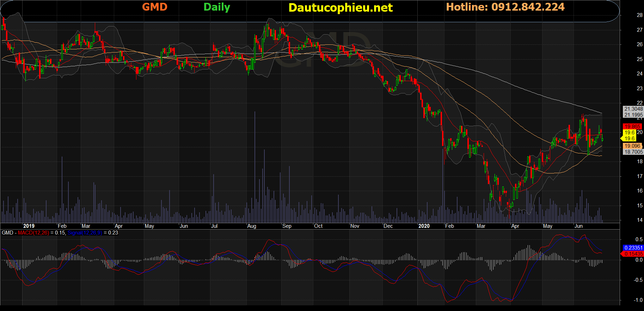Select the 15 price axis label
The image size is (644, 311).
pyautogui.click(x=639, y=206)
